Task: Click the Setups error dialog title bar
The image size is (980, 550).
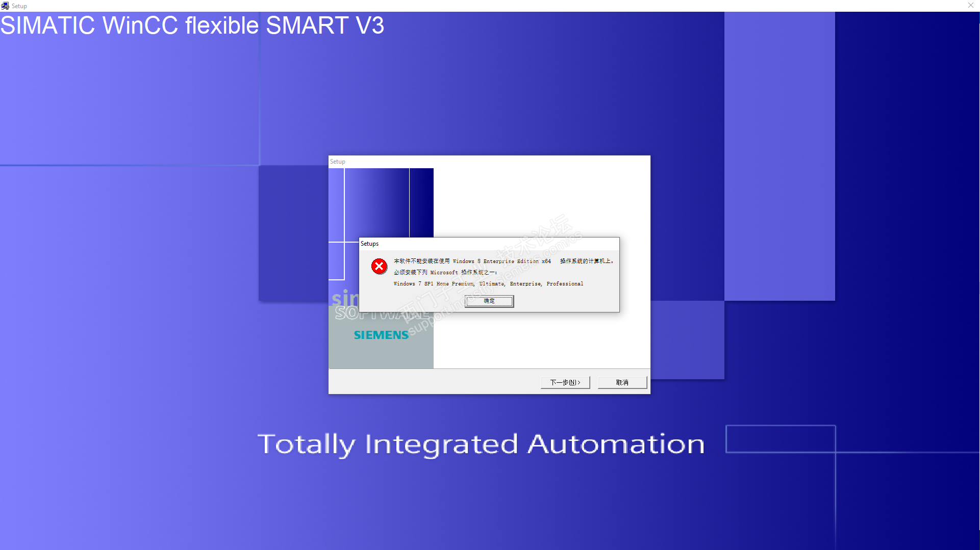Action: (x=489, y=244)
